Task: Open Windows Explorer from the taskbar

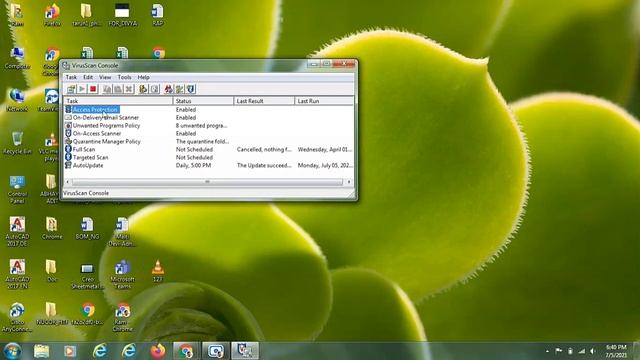Action: 42,351
